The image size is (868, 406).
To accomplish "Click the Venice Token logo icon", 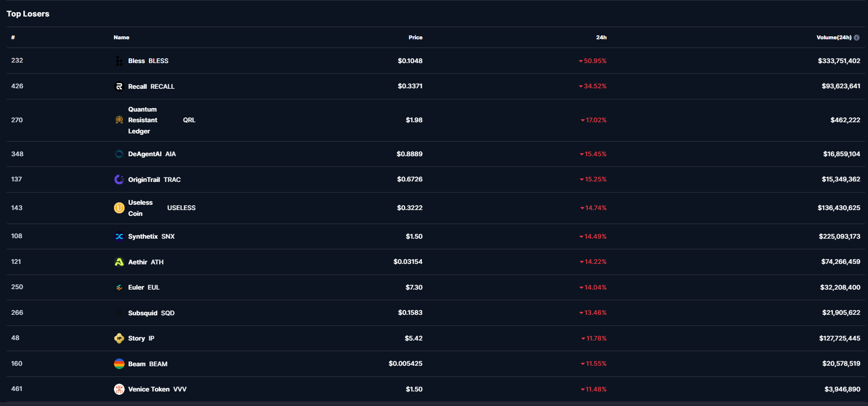I will (119, 389).
